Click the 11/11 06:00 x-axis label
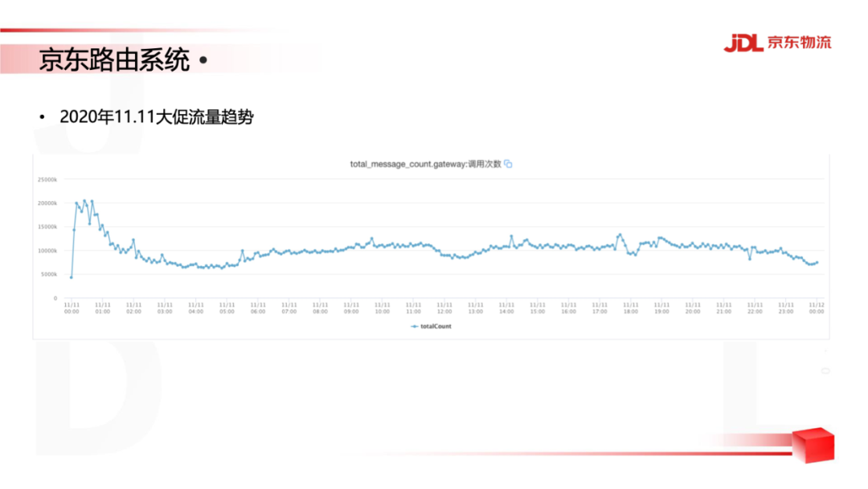This screenshot has height=489, width=868. pyautogui.click(x=258, y=309)
